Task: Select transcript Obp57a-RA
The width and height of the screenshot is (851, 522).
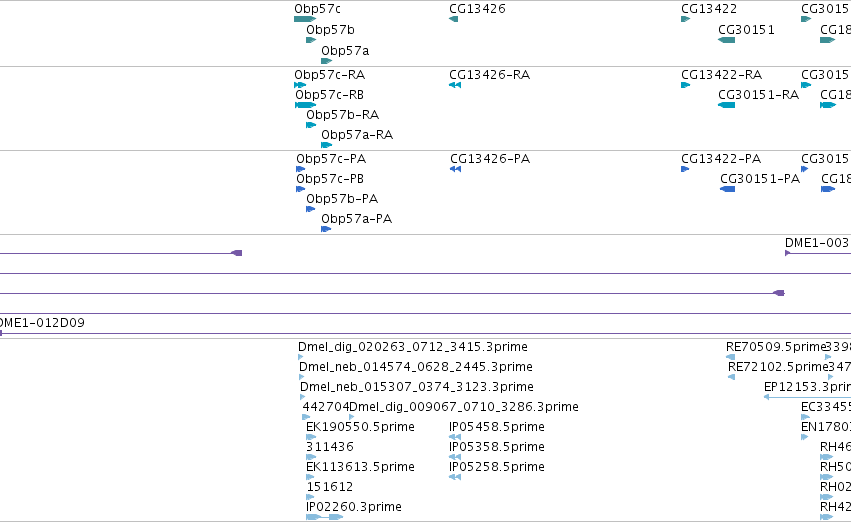Action: (x=357, y=135)
